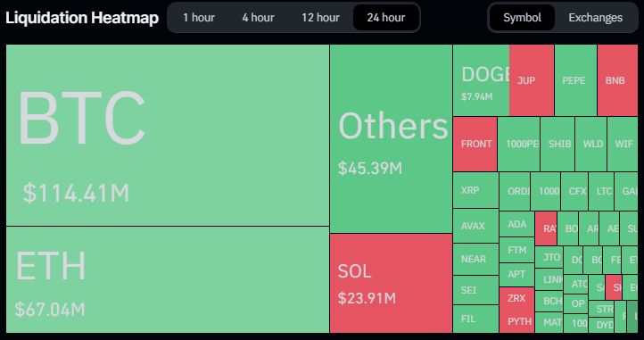This screenshot has height=340, width=644.
Task: Click the WIF tile
Action: click(623, 144)
